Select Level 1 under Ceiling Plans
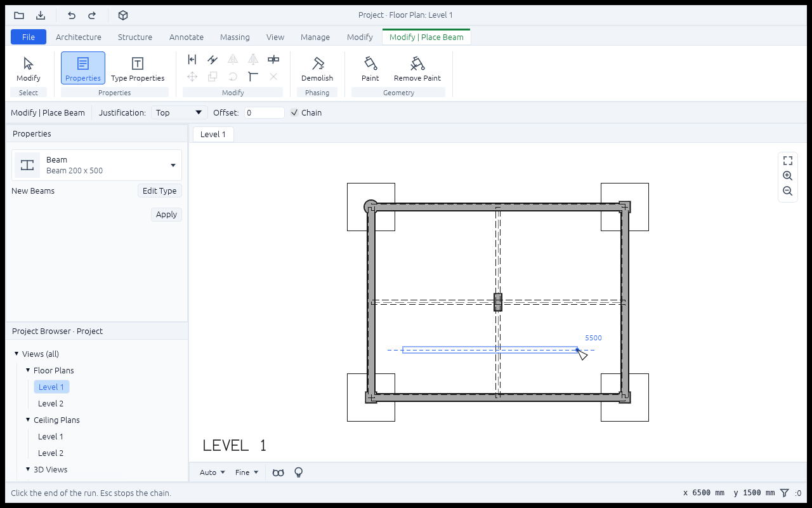812x508 pixels. 51,436
